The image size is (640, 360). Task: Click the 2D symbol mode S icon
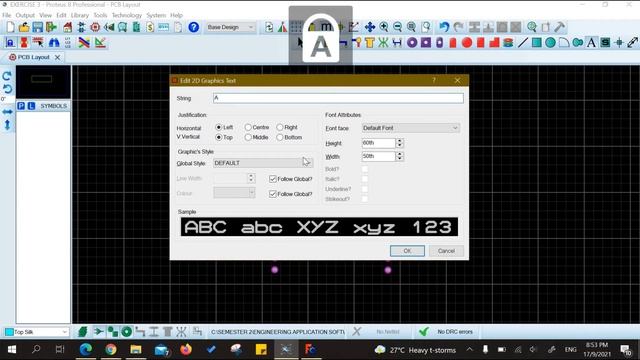605,42
